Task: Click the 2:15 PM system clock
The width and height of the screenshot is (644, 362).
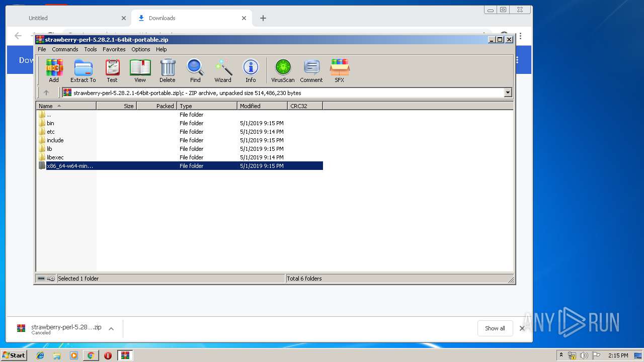Action: pos(618,355)
